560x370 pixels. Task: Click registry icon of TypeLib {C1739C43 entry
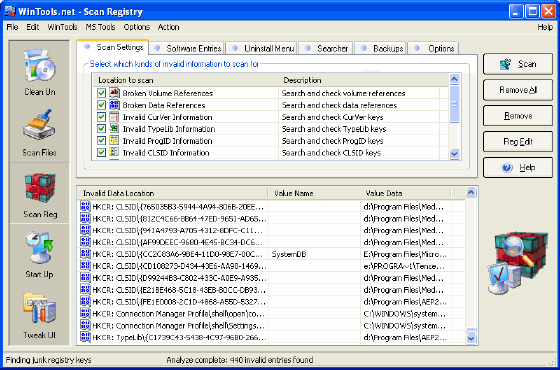click(85, 337)
